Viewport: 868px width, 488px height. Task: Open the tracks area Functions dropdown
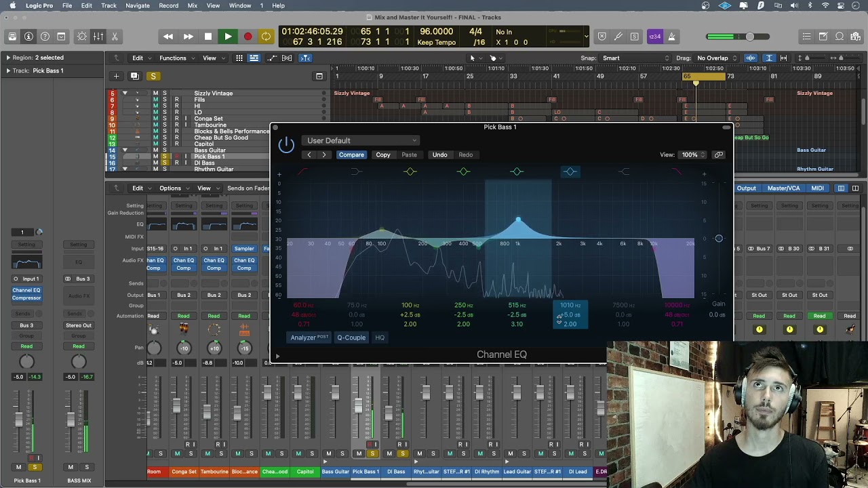(x=176, y=58)
